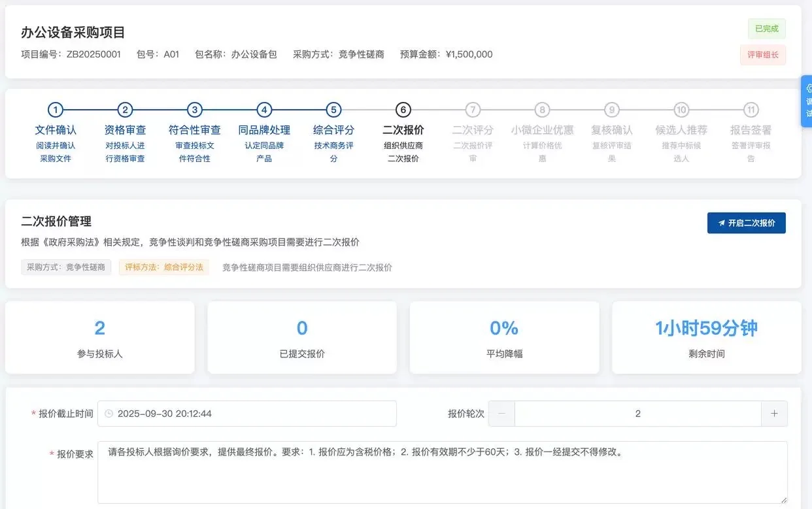The height and width of the screenshot is (509, 812).
Task: Click the 报价截止时间 input field
Action: click(248, 413)
